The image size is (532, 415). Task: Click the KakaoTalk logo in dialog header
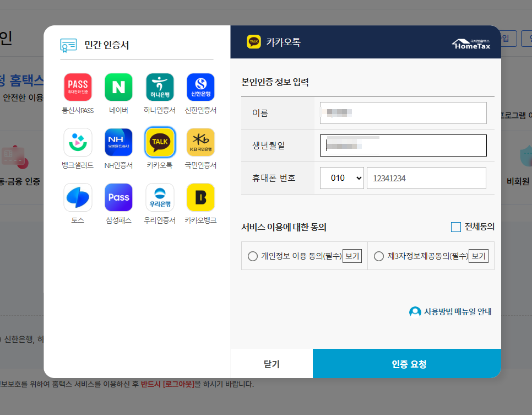254,42
